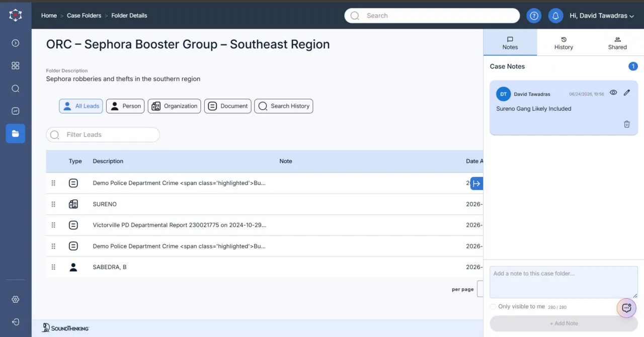Open notifications bell icon
This screenshot has width=644, height=337.
[555, 16]
